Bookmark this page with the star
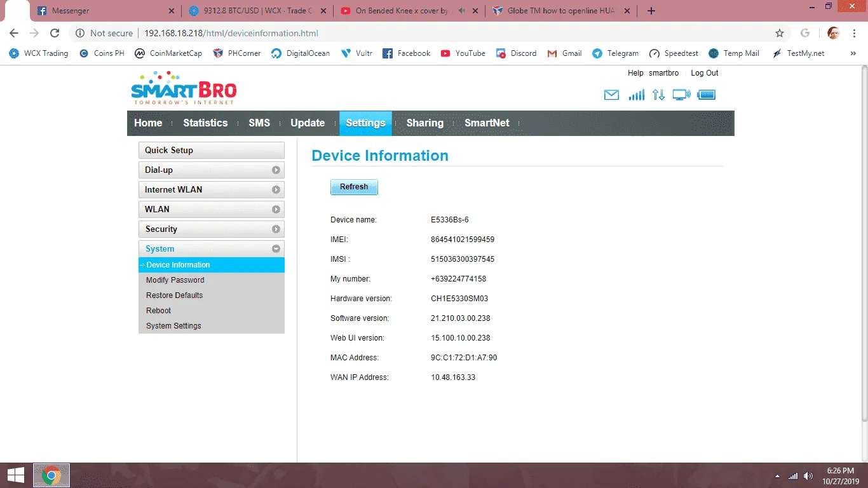Screen dimensions: 868x488 click(x=780, y=33)
